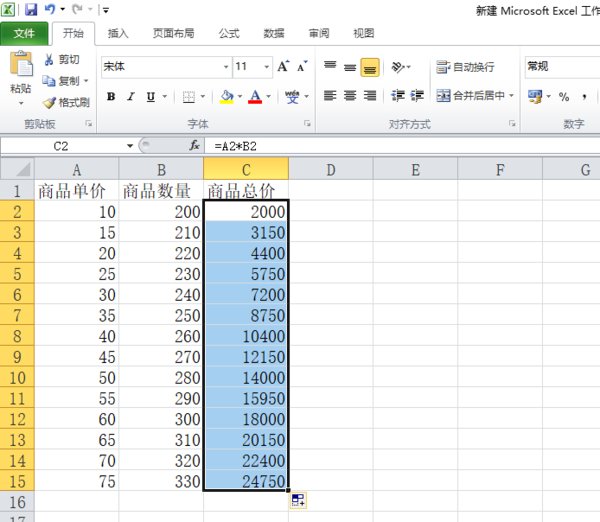Image resolution: width=600 pixels, height=522 pixels.
Task: Toggle Underline formatting
Action: 151,97
